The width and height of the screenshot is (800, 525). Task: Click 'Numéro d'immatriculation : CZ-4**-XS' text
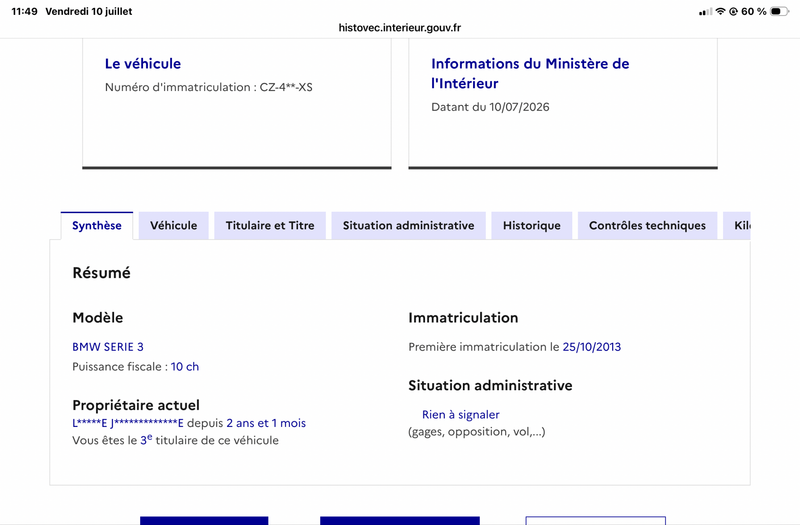click(209, 87)
